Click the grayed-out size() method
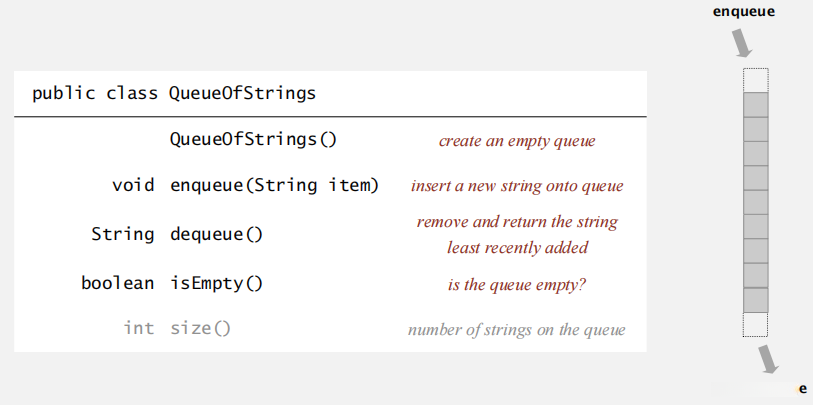Image resolution: width=813 pixels, height=405 pixels. click(x=200, y=328)
